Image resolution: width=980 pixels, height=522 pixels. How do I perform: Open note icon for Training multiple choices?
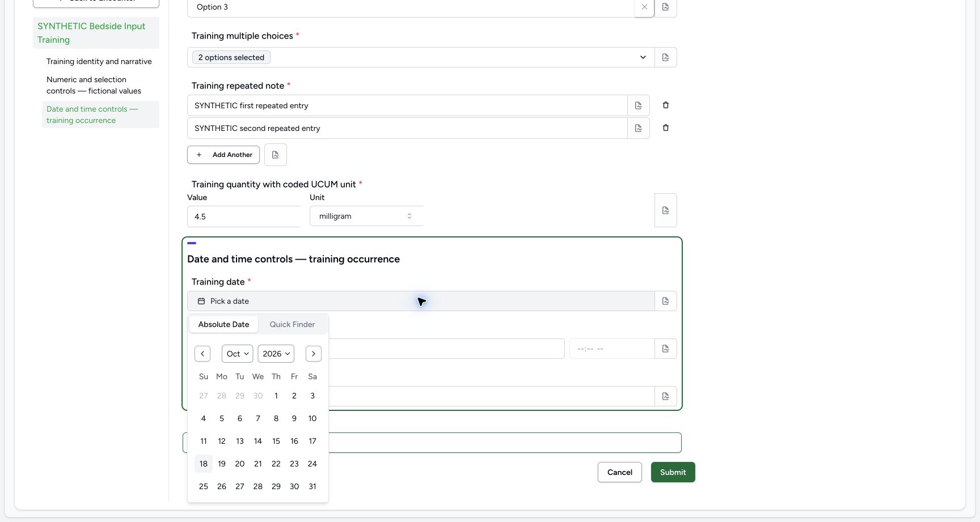coord(666,57)
